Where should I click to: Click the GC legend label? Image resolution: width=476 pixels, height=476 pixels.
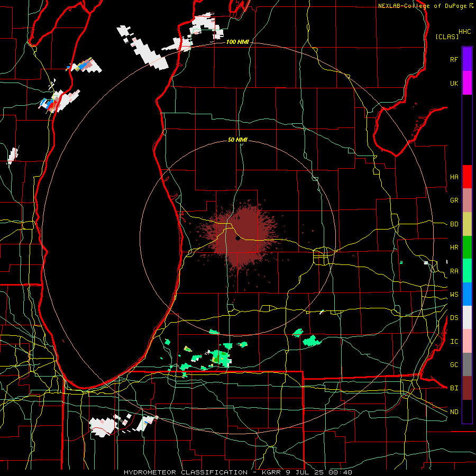pyautogui.click(x=454, y=365)
